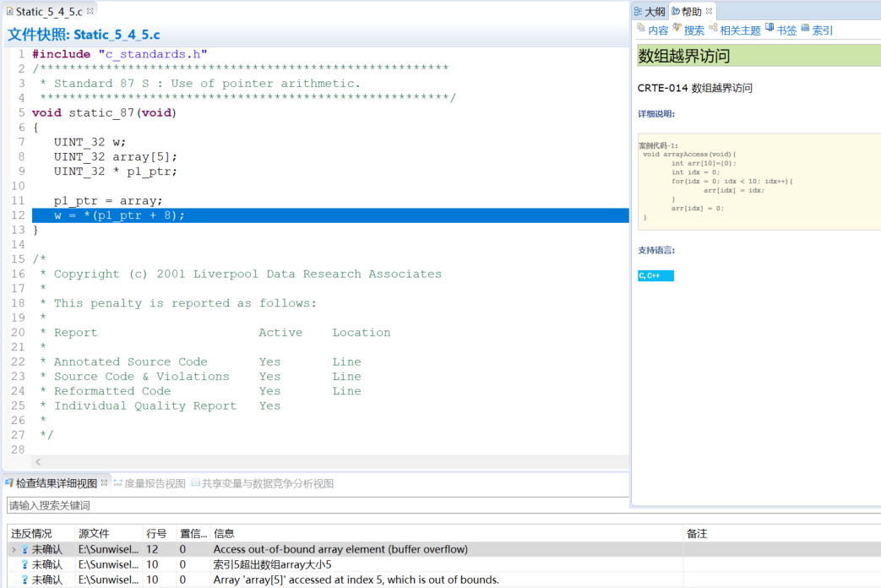Click the 请输入搜索关键词 search field
The height and width of the screenshot is (588, 881).
[x=318, y=505]
